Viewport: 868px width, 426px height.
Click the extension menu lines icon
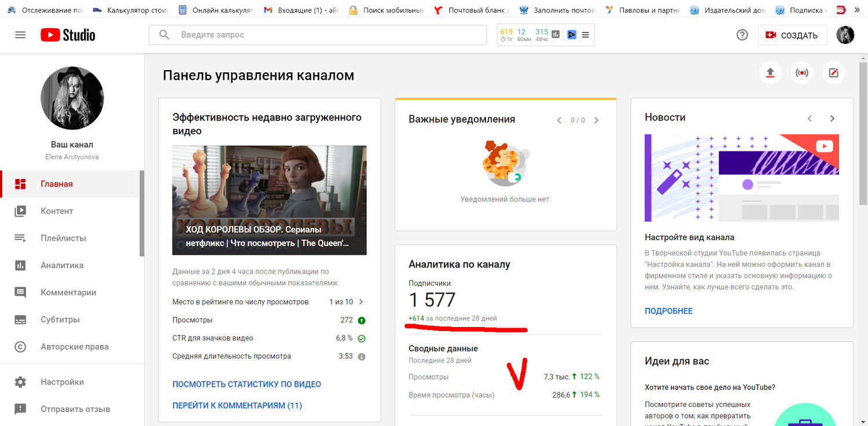point(586,35)
